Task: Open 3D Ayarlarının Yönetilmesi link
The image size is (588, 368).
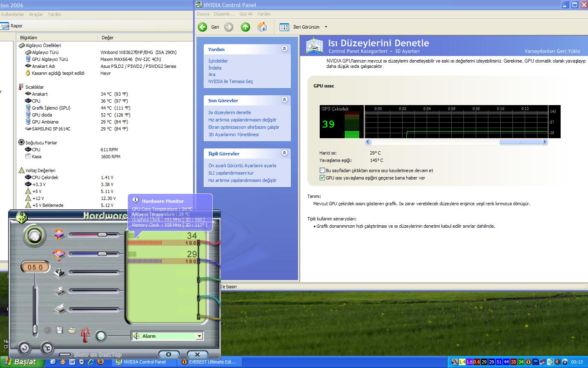Action: click(x=234, y=135)
